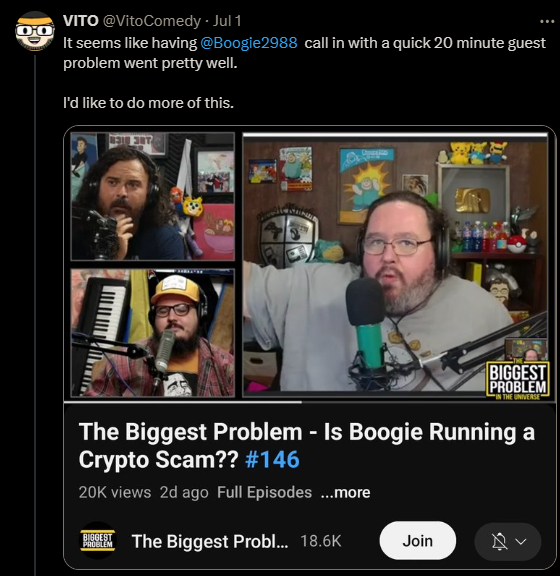The image size is (560, 576).
Task: Click the top-left host video panel
Action: [x=152, y=197]
